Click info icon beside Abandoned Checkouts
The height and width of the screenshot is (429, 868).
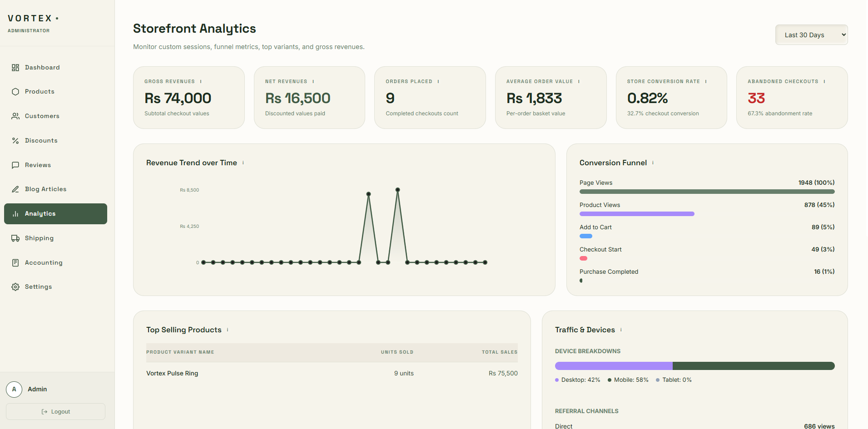824,82
